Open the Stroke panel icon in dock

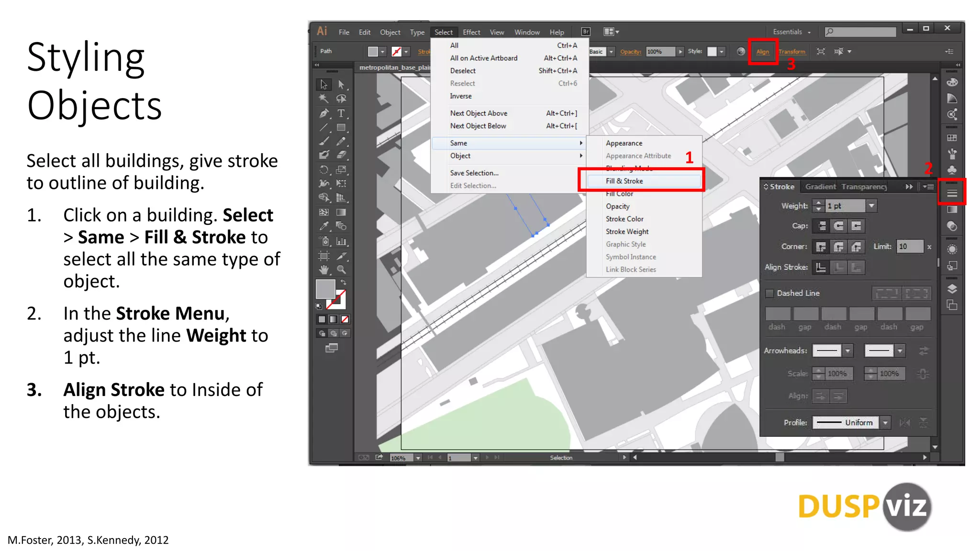(x=952, y=193)
